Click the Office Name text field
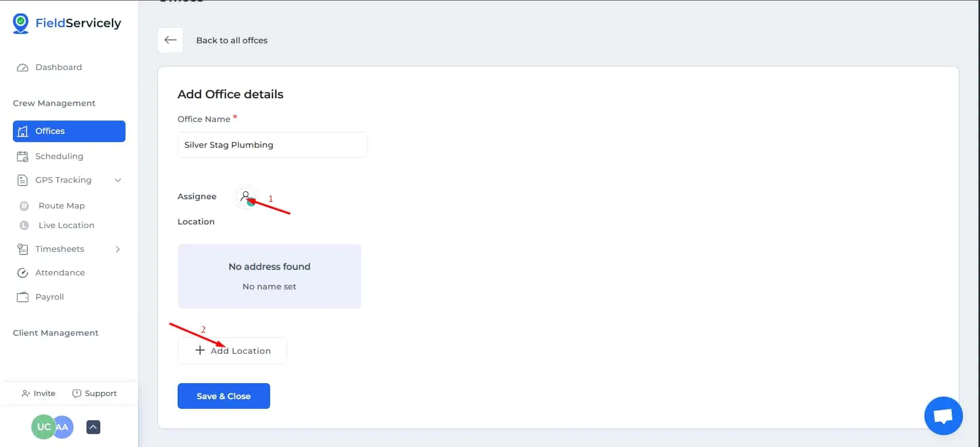This screenshot has width=980, height=447. coord(272,145)
